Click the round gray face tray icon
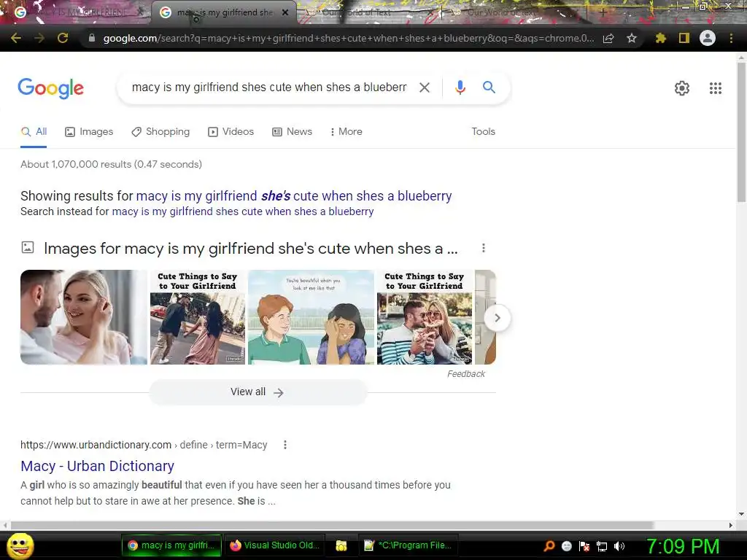 pyautogui.click(x=566, y=546)
